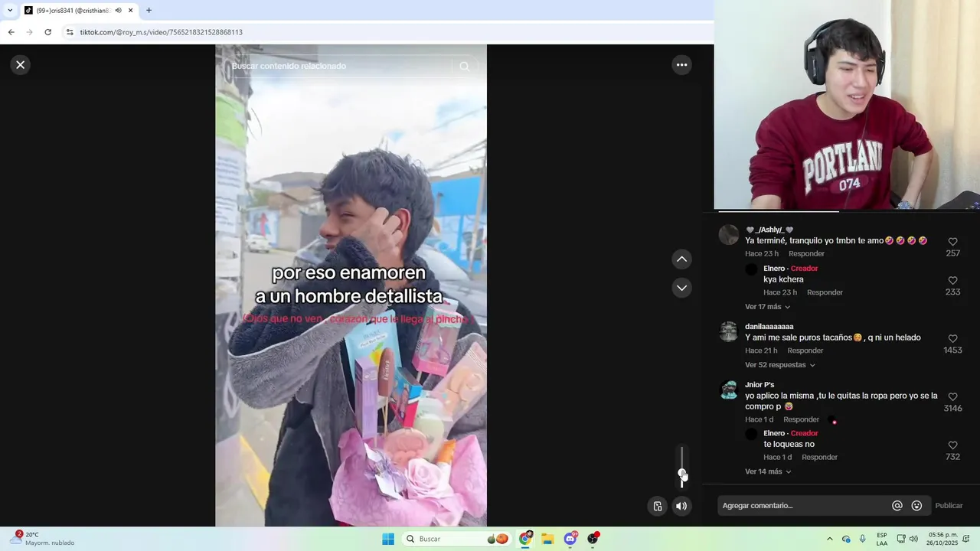Adjust the vertical volume slider handle
980x551 pixels.
coord(682,474)
